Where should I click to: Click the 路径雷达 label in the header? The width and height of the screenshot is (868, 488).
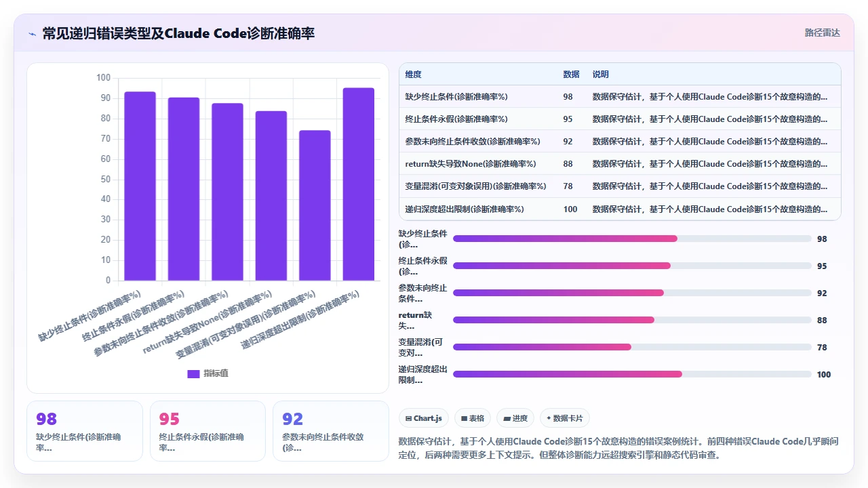pyautogui.click(x=822, y=33)
